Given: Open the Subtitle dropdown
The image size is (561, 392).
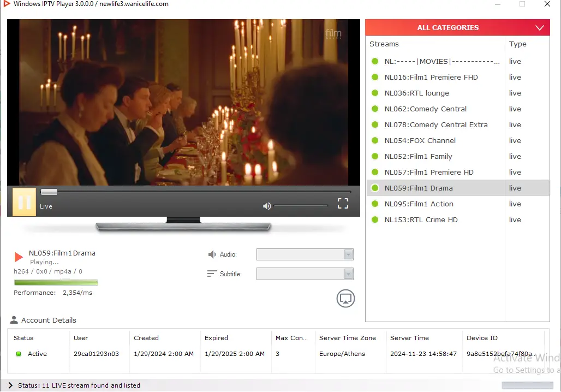Looking at the screenshot, I should tap(305, 274).
